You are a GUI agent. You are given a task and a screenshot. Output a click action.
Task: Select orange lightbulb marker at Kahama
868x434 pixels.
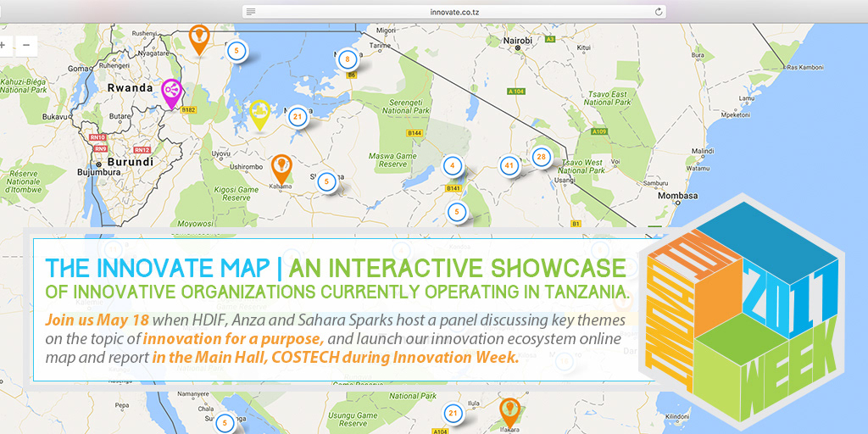click(x=281, y=170)
